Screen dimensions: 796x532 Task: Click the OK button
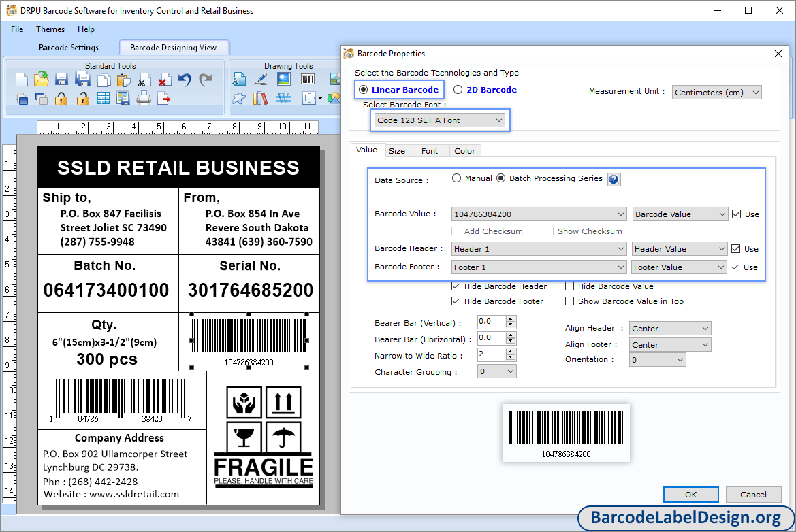(690, 495)
